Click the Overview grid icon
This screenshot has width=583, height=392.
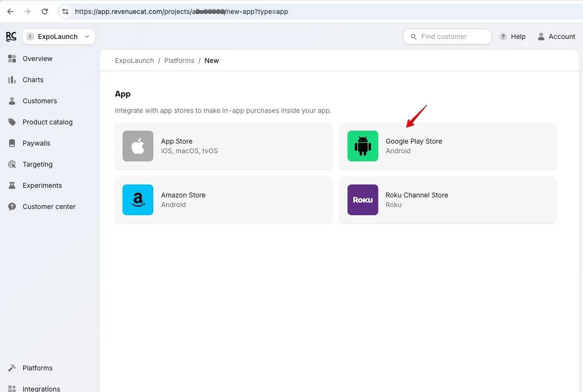[x=12, y=59]
